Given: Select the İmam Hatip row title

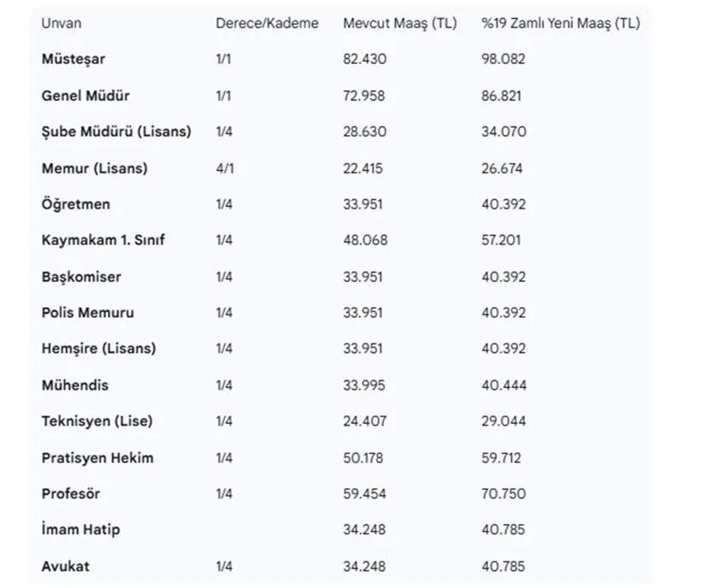Looking at the screenshot, I should coord(80,530).
